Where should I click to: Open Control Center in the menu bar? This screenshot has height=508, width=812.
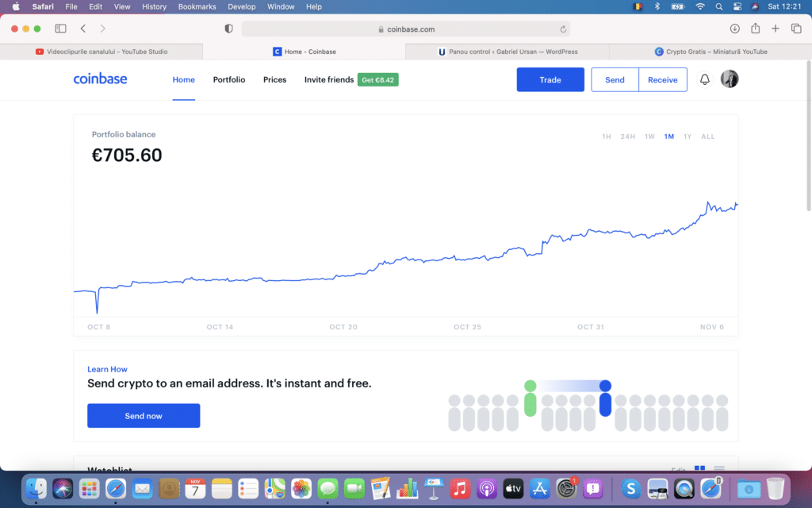coord(737,6)
